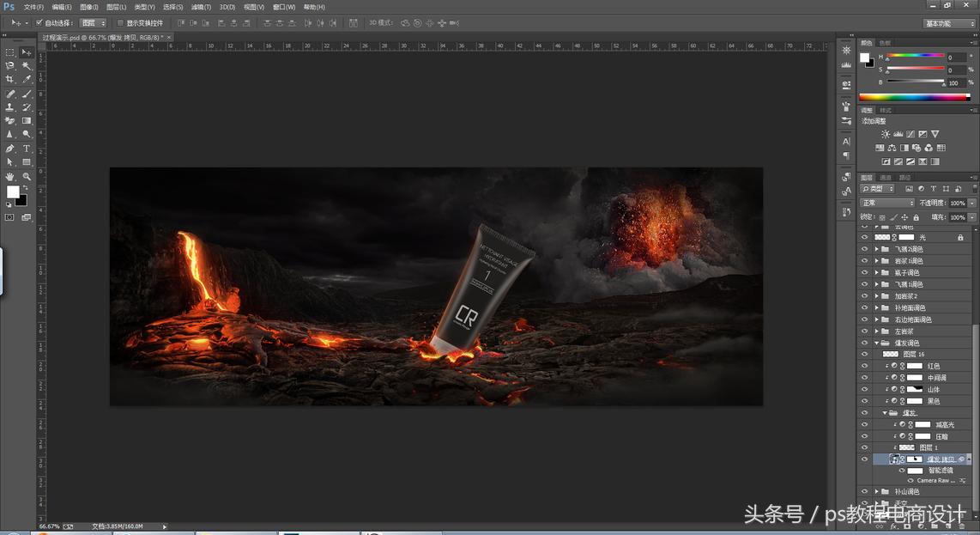Select the Magic Wand tool
The image size is (980, 535).
pos(27,66)
